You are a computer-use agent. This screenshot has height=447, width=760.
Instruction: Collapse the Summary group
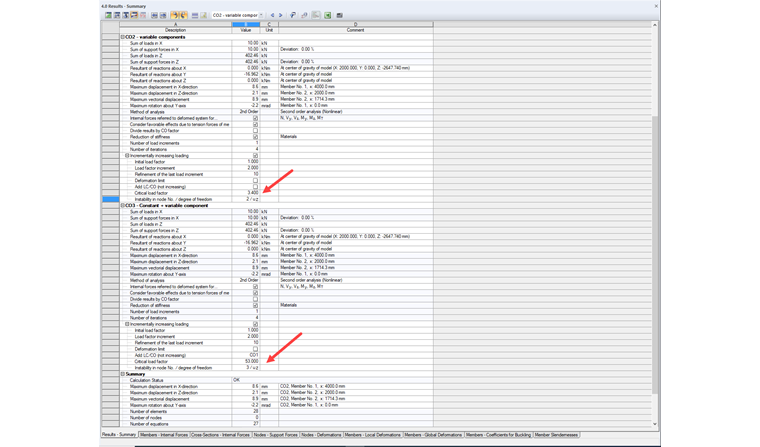(123, 374)
